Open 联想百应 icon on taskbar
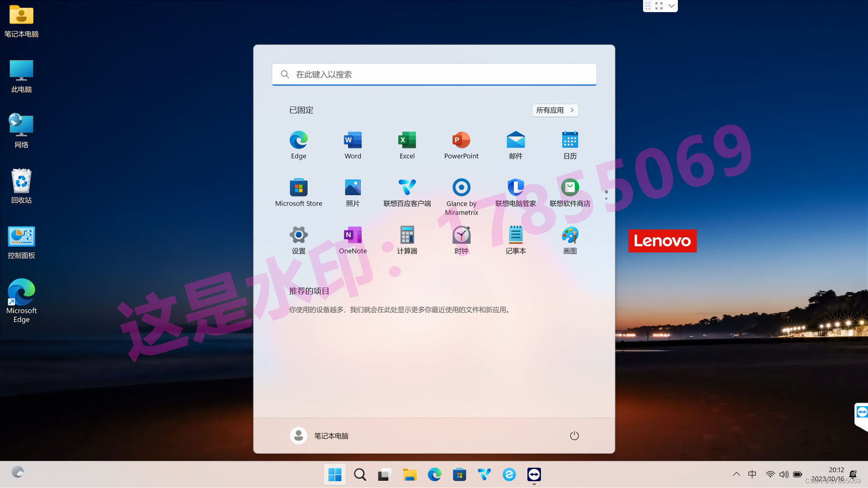Viewport: 868px width, 488px height. 484,474
